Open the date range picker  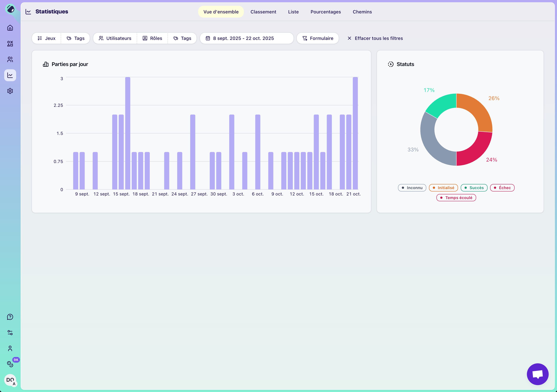tap(246, 38)
